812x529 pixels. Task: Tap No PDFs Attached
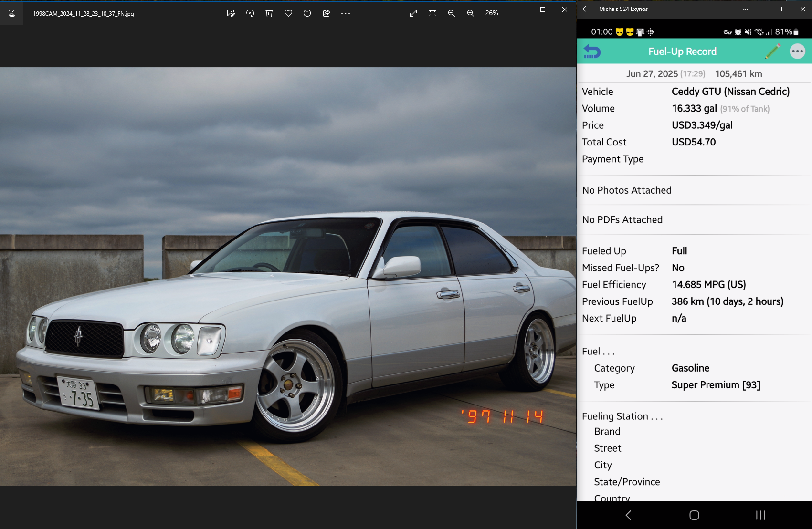coord(622,220)
